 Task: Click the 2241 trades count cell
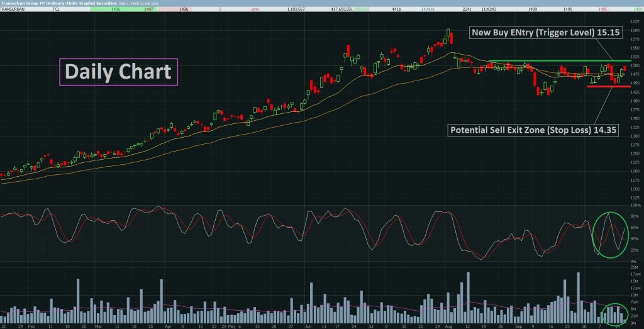(466, 8)
